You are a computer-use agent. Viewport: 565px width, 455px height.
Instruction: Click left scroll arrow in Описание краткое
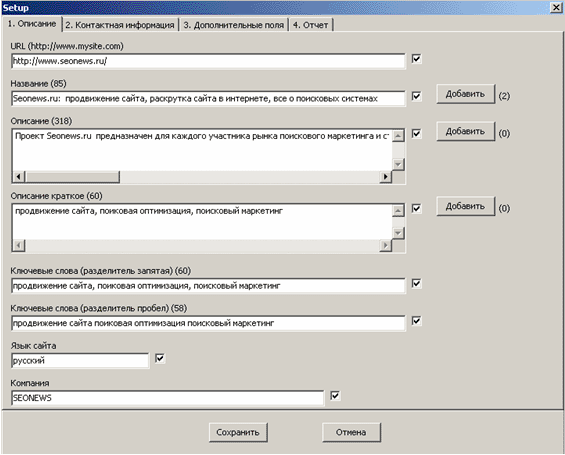point(18,245)
